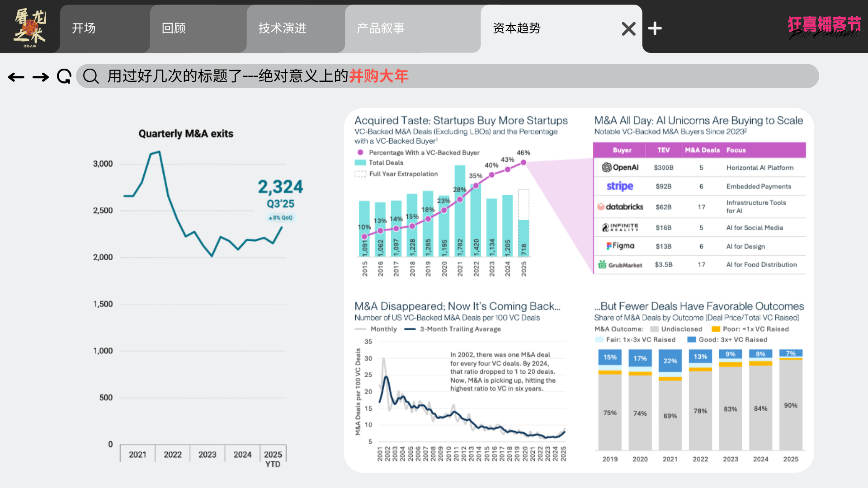This screenshot has width=868, height=488.
Task: Open a new tab with plus icon
Action: pyautogui.click(x=655, y=28)
